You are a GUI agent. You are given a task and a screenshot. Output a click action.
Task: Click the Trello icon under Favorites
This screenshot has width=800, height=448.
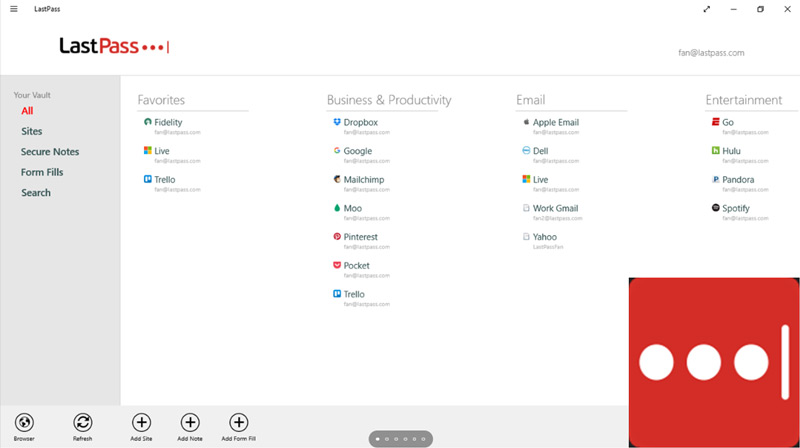point(147,179)
